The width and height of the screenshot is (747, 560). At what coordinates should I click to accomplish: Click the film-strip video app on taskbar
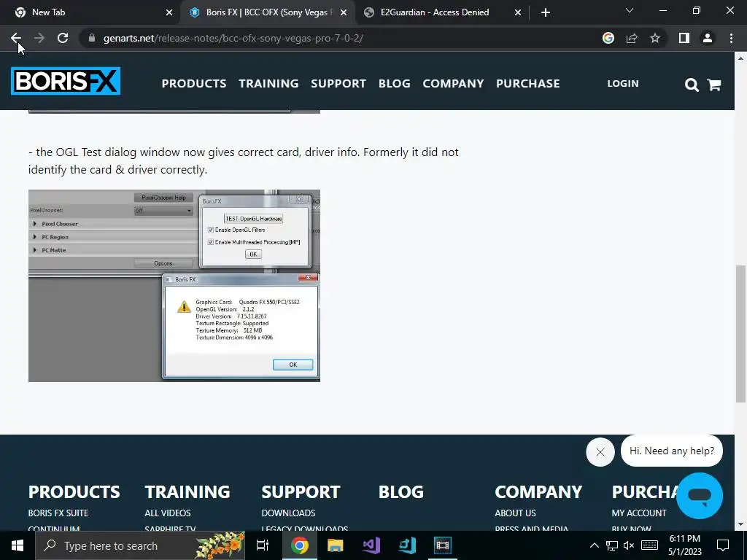(x=443, y=545)
